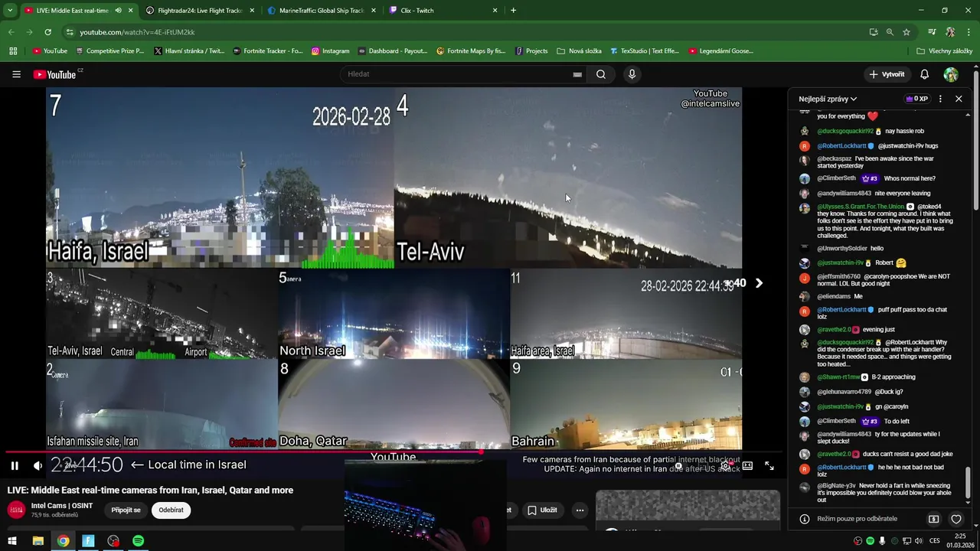Open on-screen keyboard icon in search box
The image size is (980, 551).
coord(577,74)
